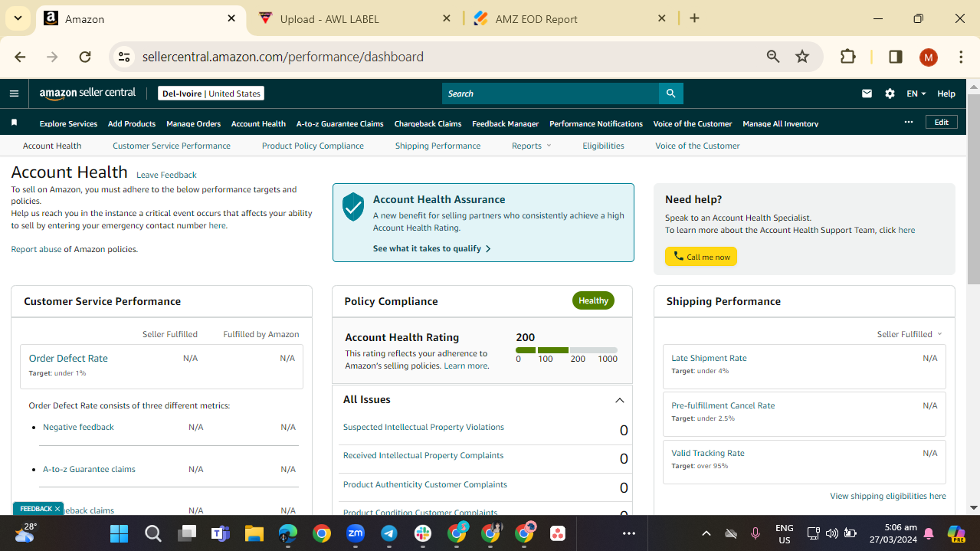
Task: Open Order Defect Rate link
Action: tap(68, 358)
